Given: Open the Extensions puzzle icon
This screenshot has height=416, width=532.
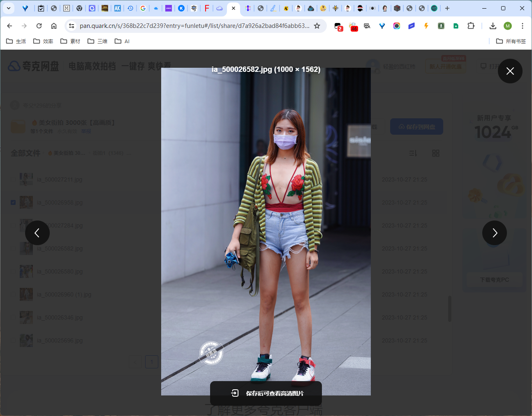Looking at the screenshot, I should pyautogui.click(x=471, y=26).
